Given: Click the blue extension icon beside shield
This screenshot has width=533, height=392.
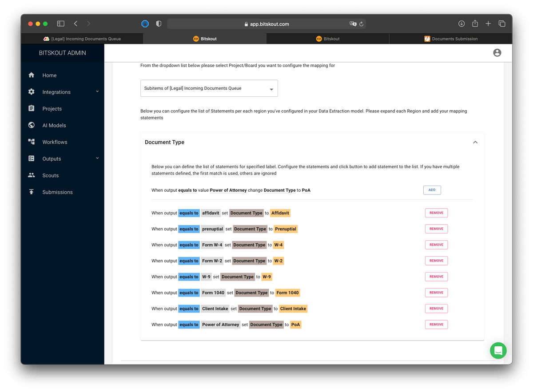Looking at the screenshot, I should point(145,24).
